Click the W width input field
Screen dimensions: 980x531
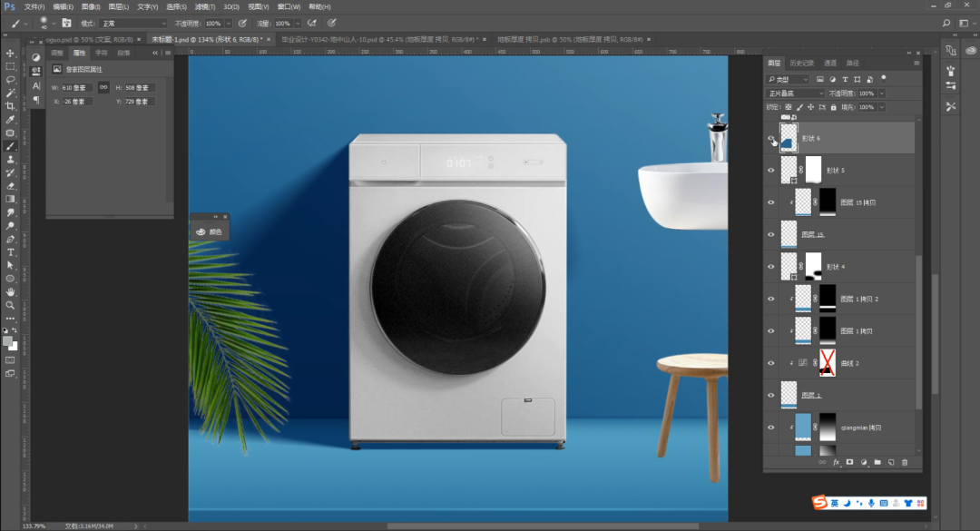click(77, 87)
